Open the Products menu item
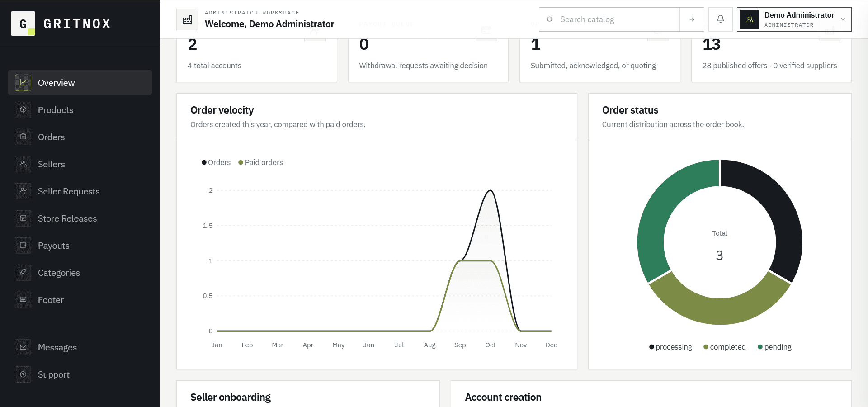 [x=80, y=110]
